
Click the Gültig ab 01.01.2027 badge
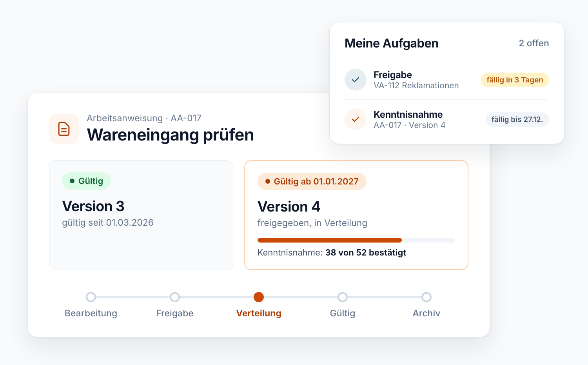pyautogui.click(x=312, y=181)
